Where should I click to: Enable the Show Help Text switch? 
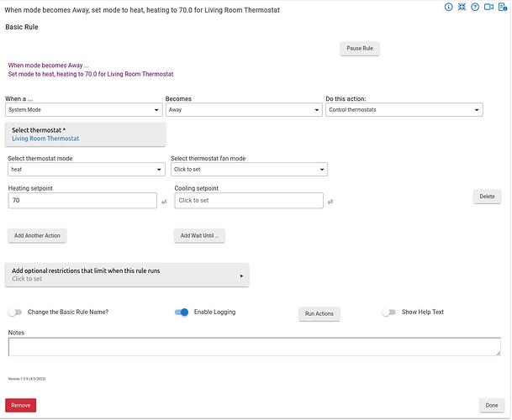(388, 312)
